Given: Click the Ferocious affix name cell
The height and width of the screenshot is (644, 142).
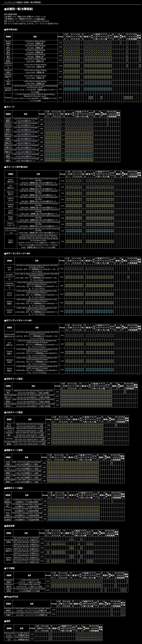Looking at the screenshot, I should [8, 151].
